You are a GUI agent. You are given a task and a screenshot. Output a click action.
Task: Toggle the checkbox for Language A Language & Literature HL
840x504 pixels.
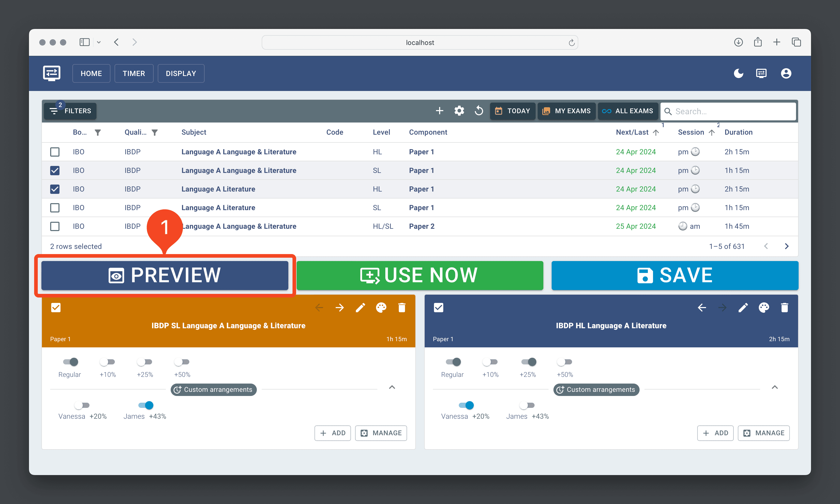55,152
